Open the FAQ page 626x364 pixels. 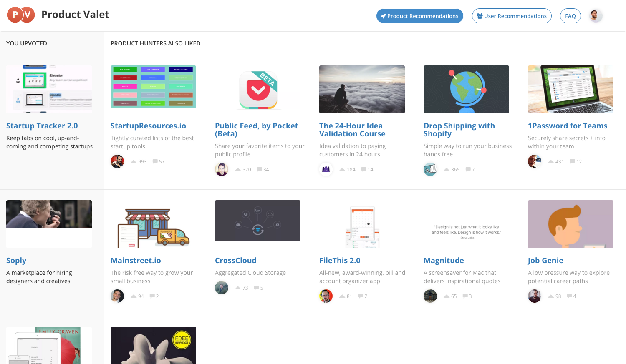pos(570,16)
